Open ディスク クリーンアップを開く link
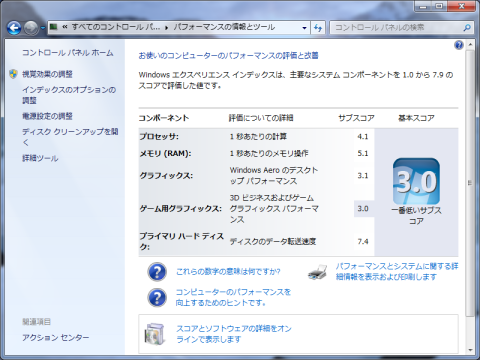Viewport: 480px width, 360px height. 70,137
